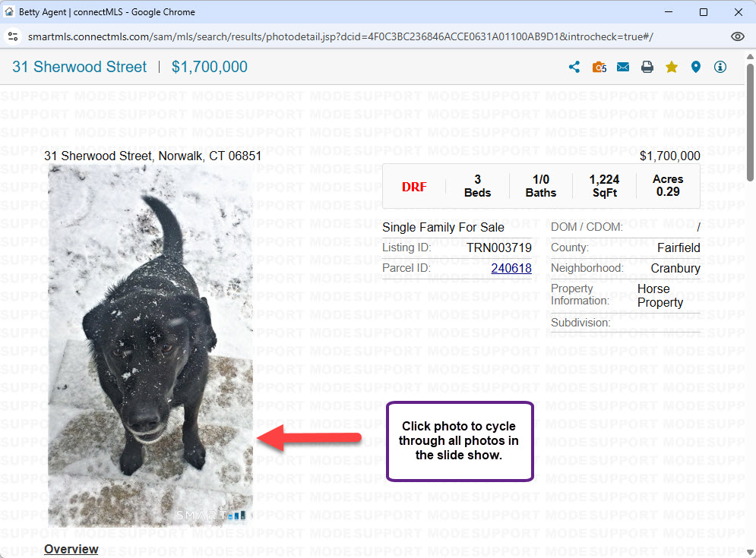Click the scroll down arrow of the page

point(750,552)
